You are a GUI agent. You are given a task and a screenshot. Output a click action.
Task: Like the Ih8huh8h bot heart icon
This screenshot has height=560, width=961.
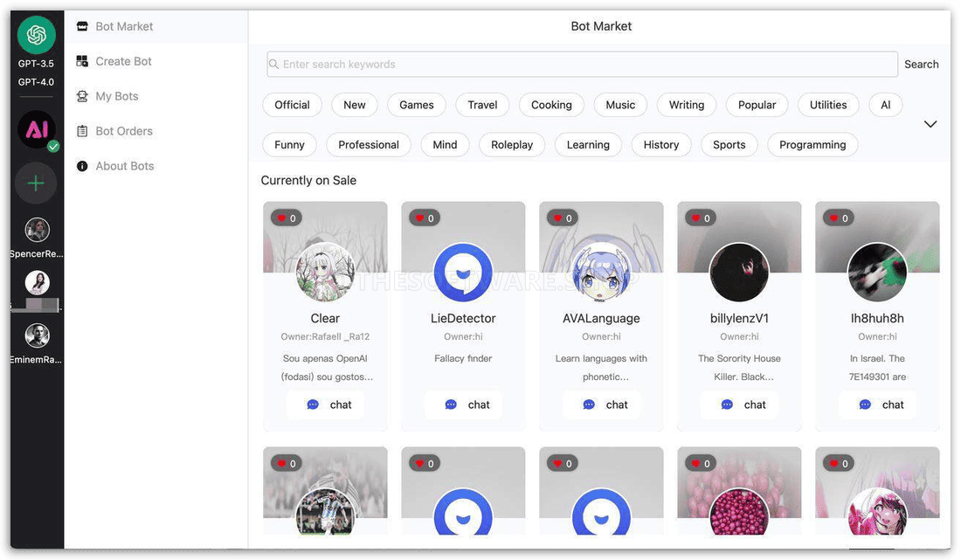tap(833, 218)
